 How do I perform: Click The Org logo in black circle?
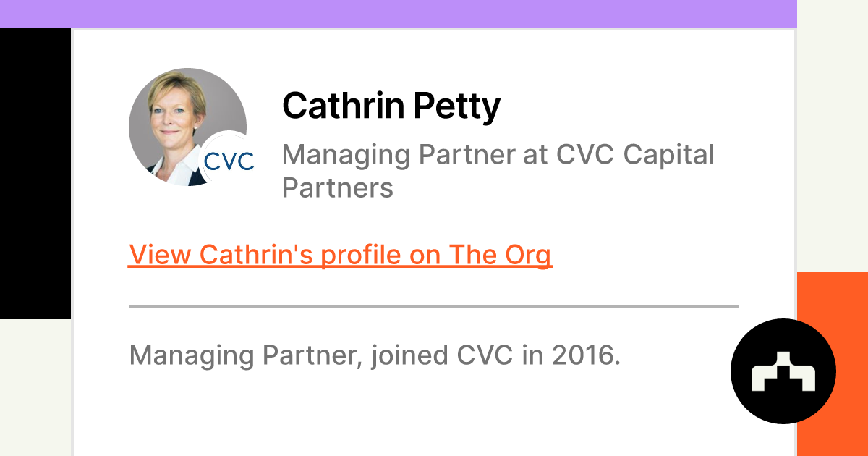(x=783, y=371)
